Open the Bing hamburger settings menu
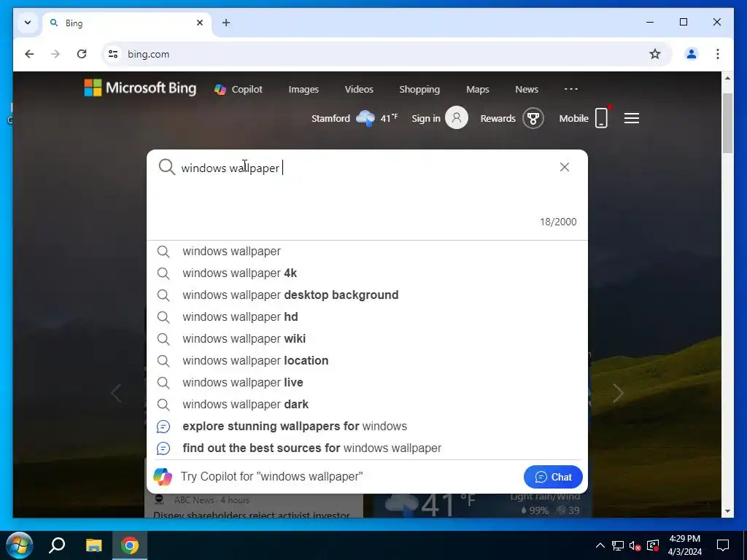Screen dimensions: 747x560 632,118
